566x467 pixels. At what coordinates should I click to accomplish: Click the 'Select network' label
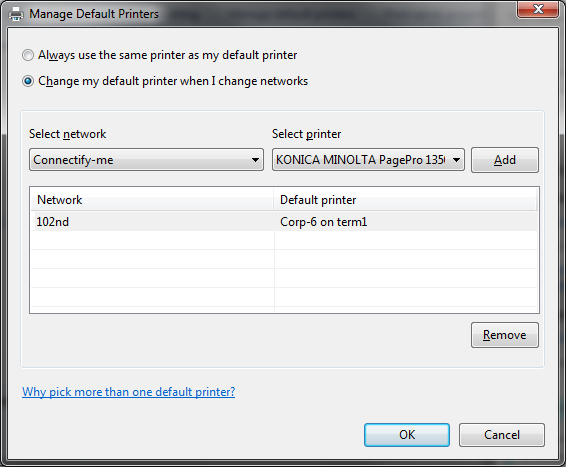68,134
